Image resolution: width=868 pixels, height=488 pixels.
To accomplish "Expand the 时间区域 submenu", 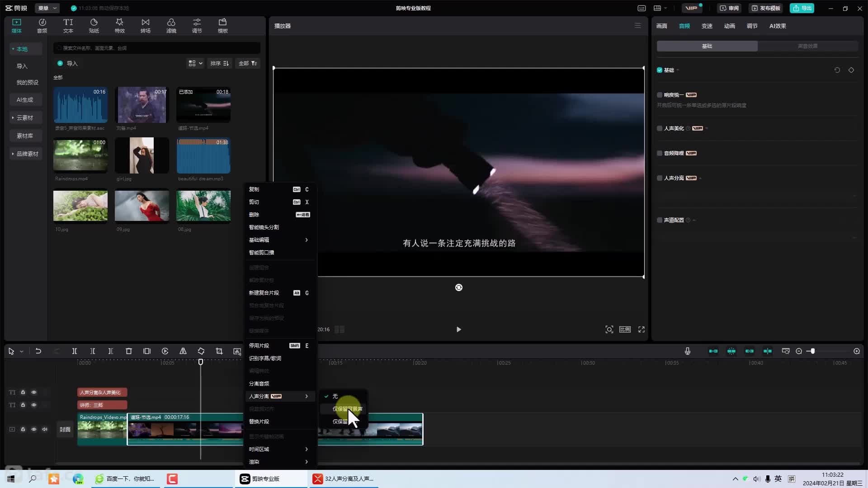I will [x=279, y=449].
